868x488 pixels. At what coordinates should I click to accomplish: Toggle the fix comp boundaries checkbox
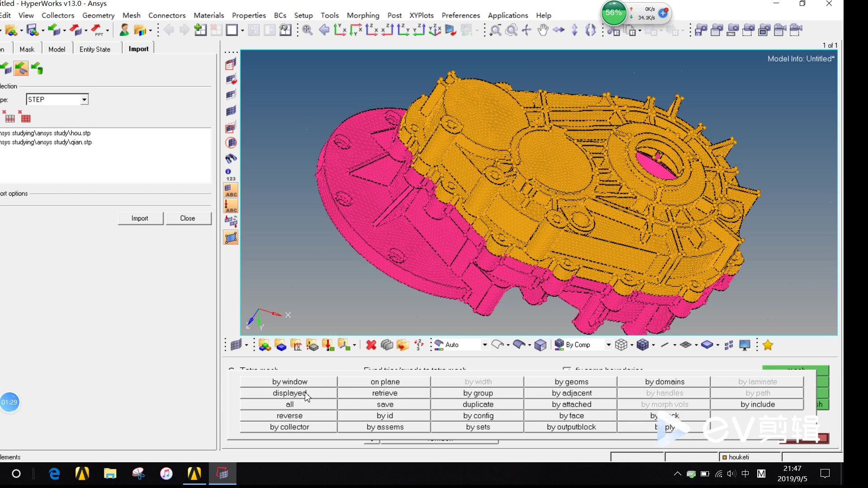(x=566, y=369)
